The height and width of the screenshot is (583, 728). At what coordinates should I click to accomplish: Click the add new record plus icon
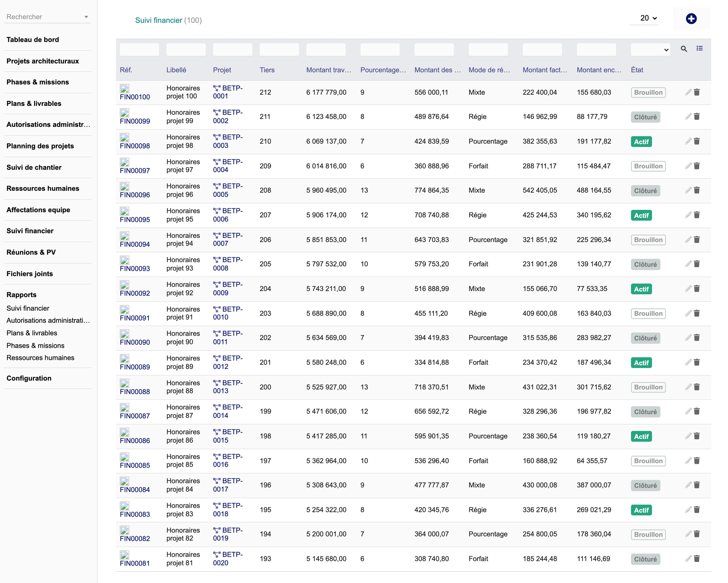[691, 18]
